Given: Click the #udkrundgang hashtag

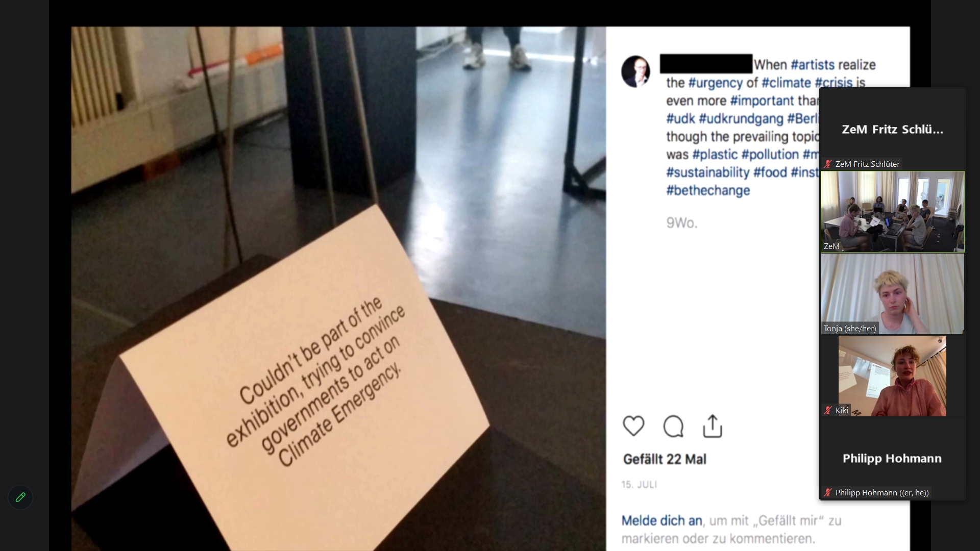Looking at the screenshot, I should [x=741, y=118].
